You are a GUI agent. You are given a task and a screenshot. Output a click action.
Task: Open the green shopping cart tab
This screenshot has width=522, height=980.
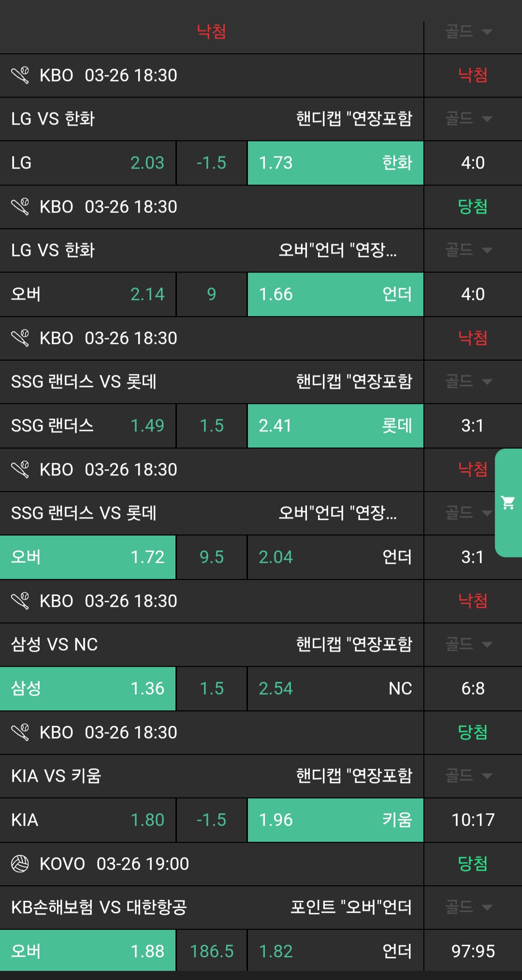pos(508,503)
